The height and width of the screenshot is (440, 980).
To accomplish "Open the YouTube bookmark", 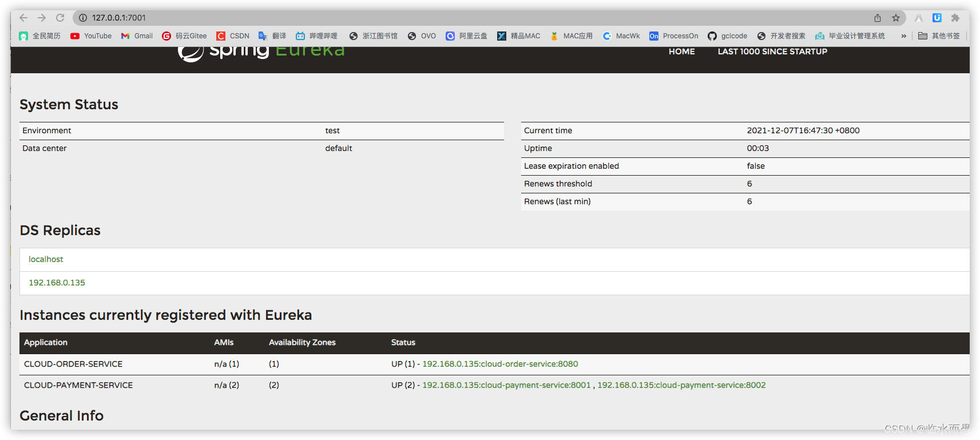I will [91, 36].
